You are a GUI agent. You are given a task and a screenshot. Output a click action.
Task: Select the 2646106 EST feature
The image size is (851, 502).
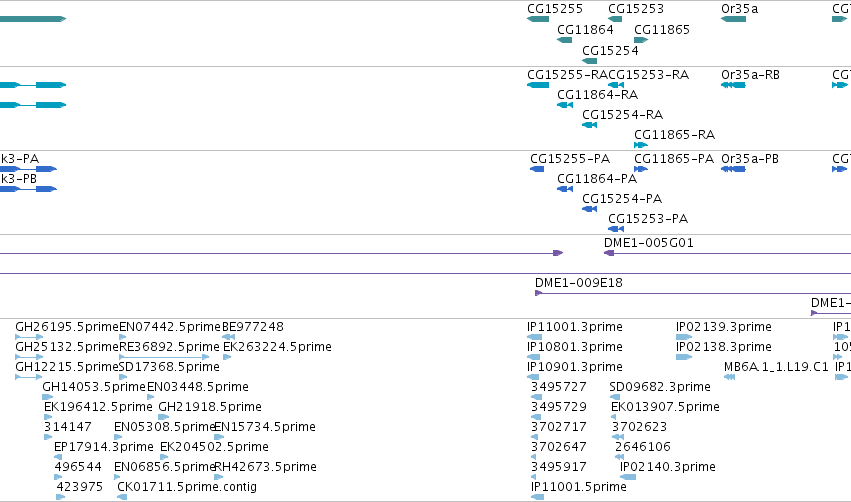tap(619, 457)
